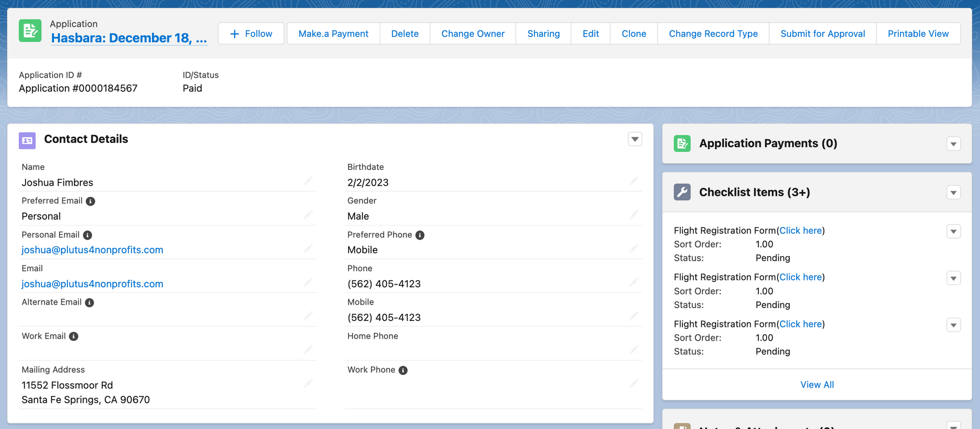Edit the Name field pencil icon
This screenshot has width=980, height=429.
[308, 181]
